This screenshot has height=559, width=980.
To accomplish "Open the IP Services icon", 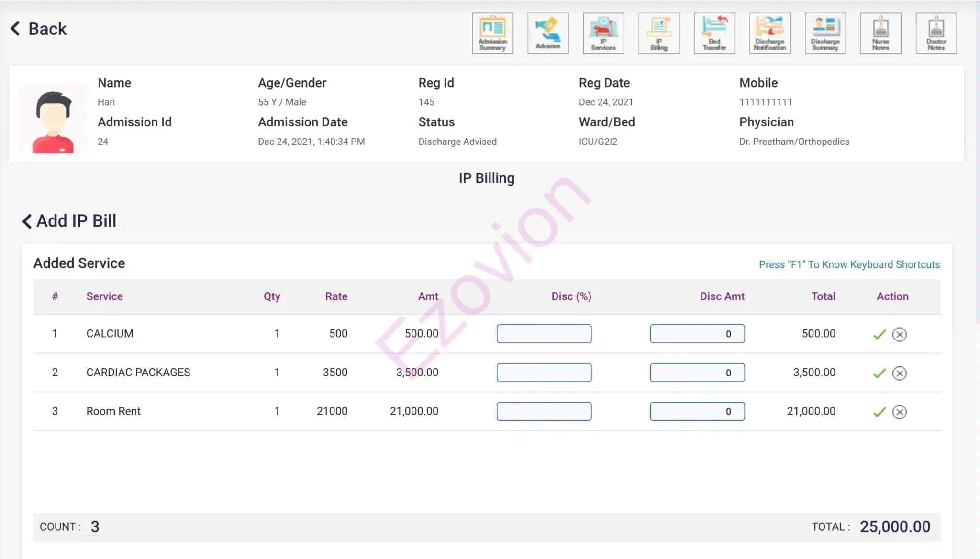I will coord(603,33).
